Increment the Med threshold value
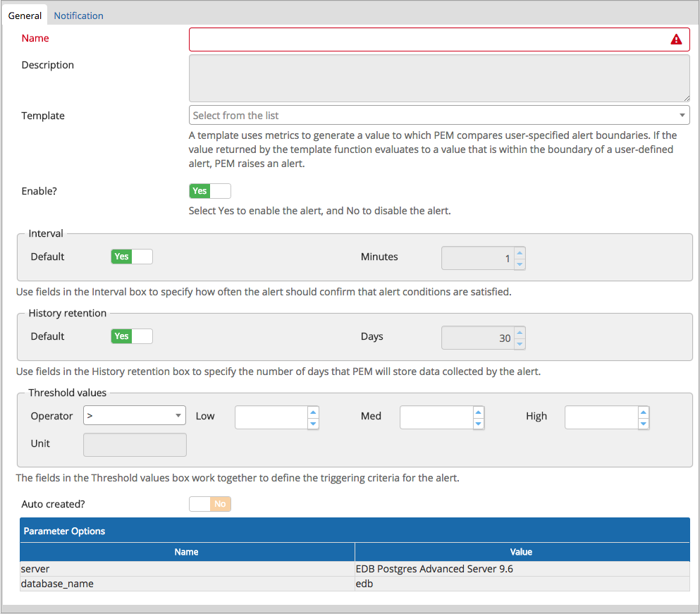700x614 pixels. [479, 411]
